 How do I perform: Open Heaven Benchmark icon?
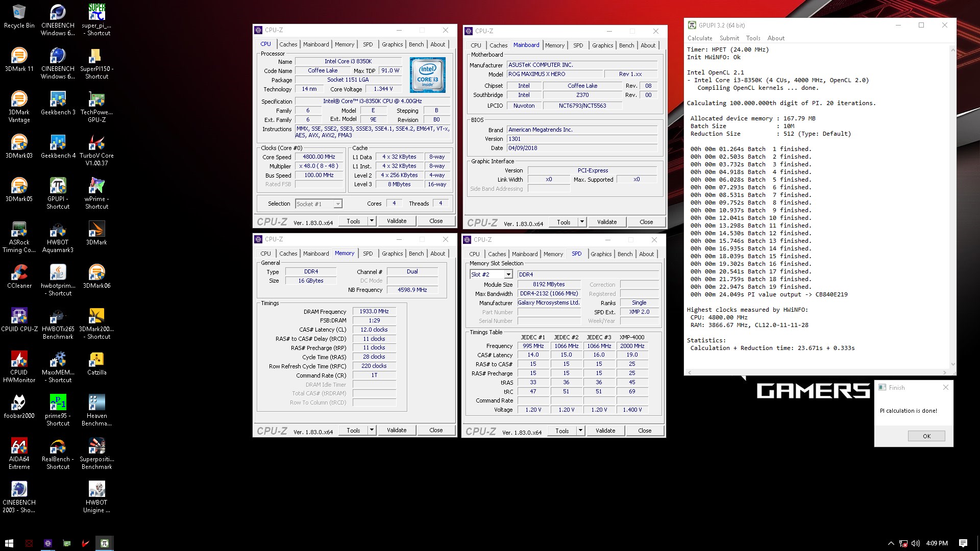point(96,411)
